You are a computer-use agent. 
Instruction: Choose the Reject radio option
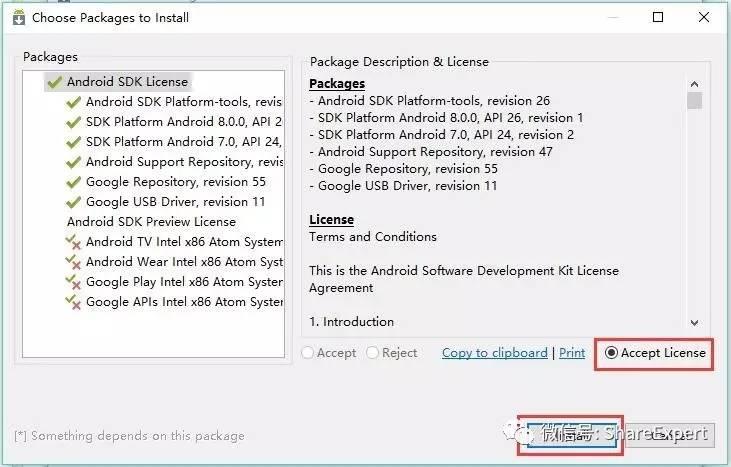coord(373,353)
